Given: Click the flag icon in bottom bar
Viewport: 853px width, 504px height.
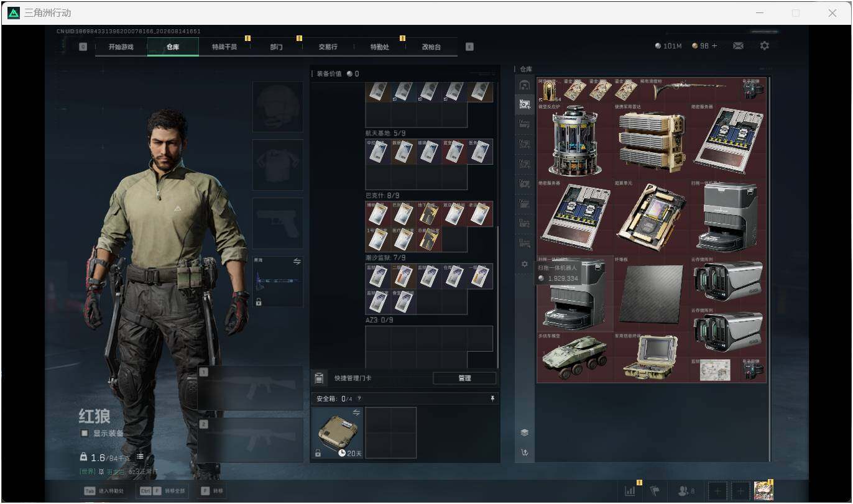Looking at the screenshot, I should tap(655, 490).
